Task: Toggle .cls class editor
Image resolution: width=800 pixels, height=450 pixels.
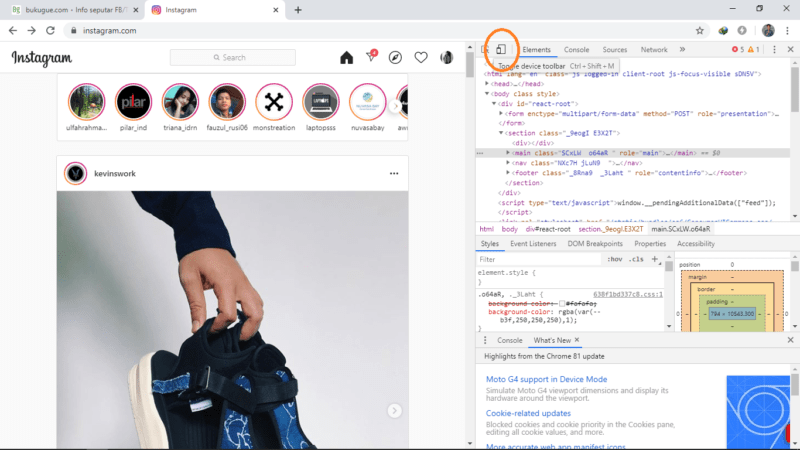Action: (x=636, y=259)
